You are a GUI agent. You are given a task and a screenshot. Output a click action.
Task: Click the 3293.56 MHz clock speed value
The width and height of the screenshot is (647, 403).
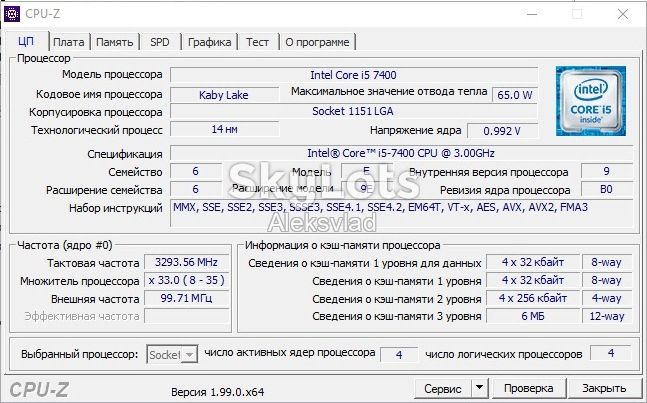[186, 262]
